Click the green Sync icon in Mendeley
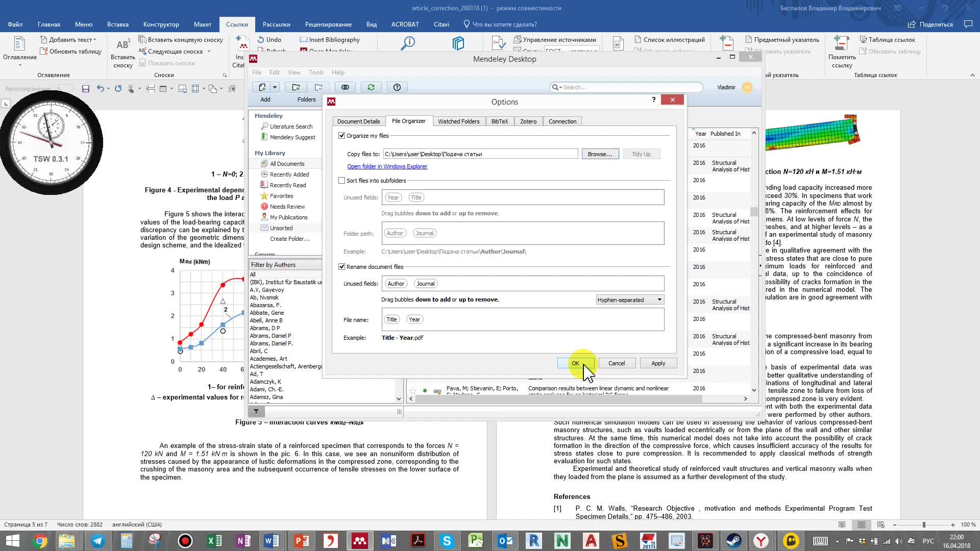The width and height of the screenshot is (980, 551). [x=371, y=87]
